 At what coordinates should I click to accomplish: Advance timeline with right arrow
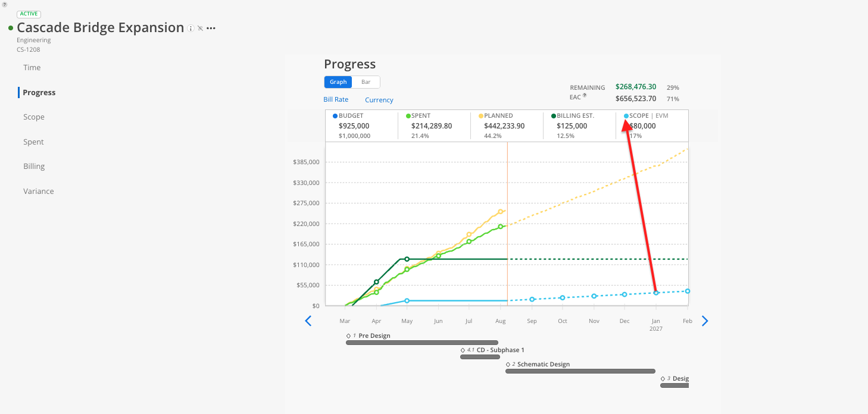[x=705, y=321]
